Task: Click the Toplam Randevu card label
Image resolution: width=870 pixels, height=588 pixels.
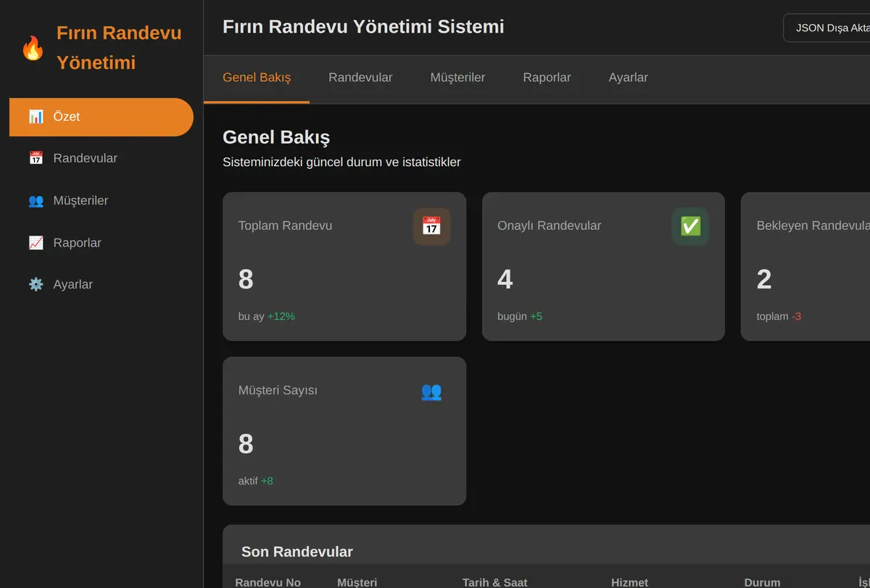Action: coord(285,225)
